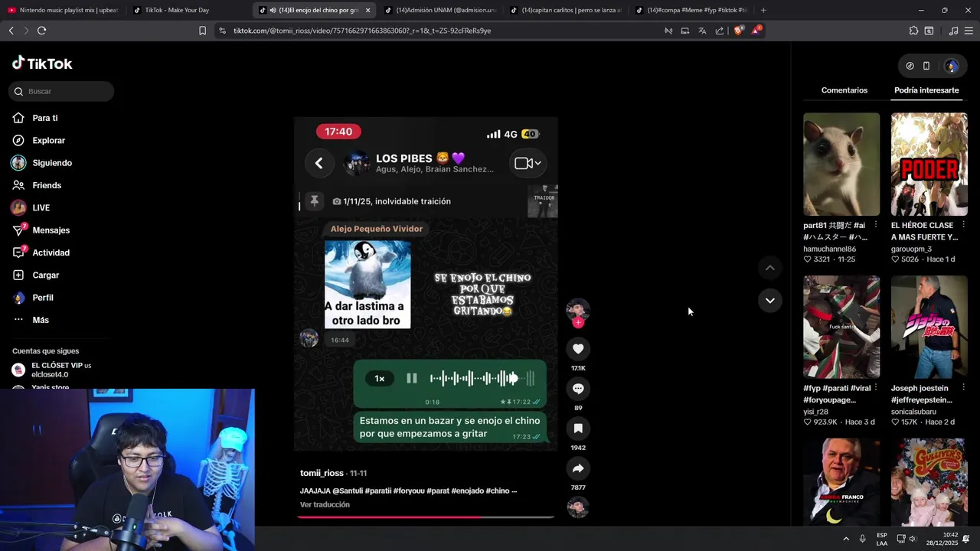This screenshot has height=551, width=980.
Task: Share the video with the arrow icon
Action: pos(578,468)
